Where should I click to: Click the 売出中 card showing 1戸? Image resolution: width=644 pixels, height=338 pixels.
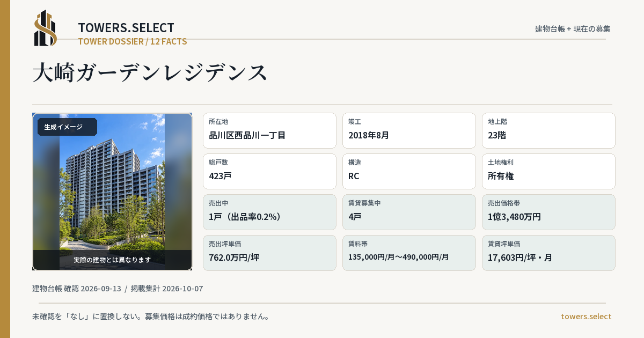[x=269, y=212]
